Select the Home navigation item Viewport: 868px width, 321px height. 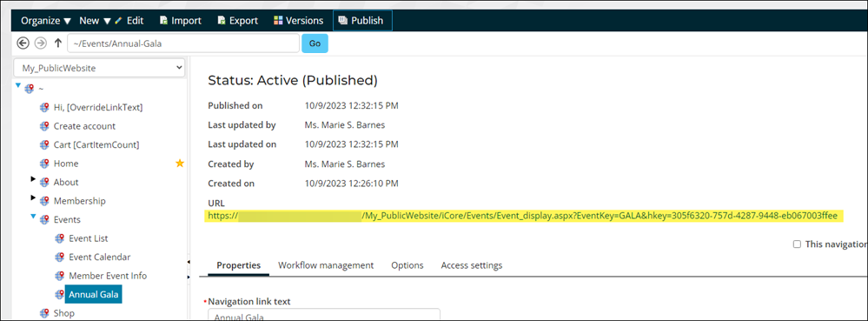click(66, 164)
